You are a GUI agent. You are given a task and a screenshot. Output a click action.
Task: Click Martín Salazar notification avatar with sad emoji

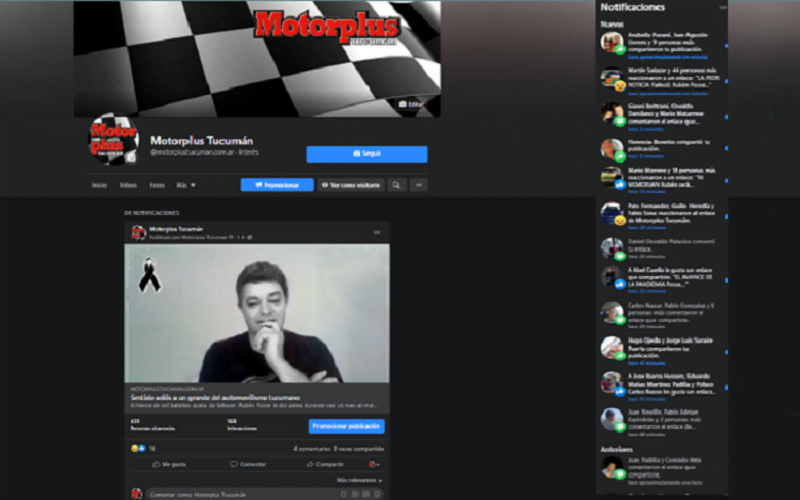tap(612, 79)
